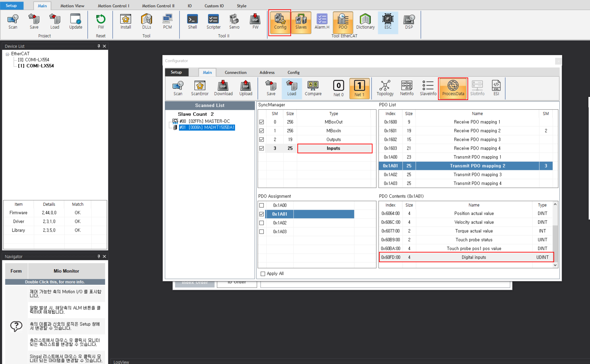Click the ESC chip icon
Screen dimensions: 590x364
(387, 22)
